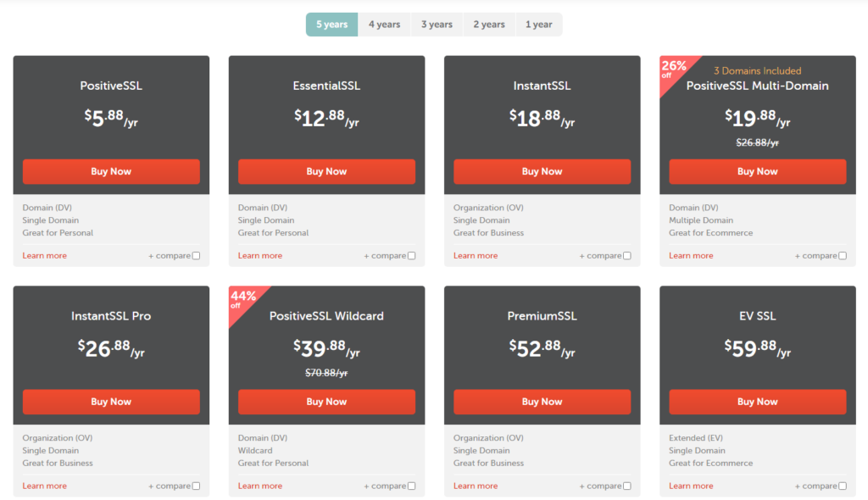Open Learn more for PositiveSSL

pos(44,256)
